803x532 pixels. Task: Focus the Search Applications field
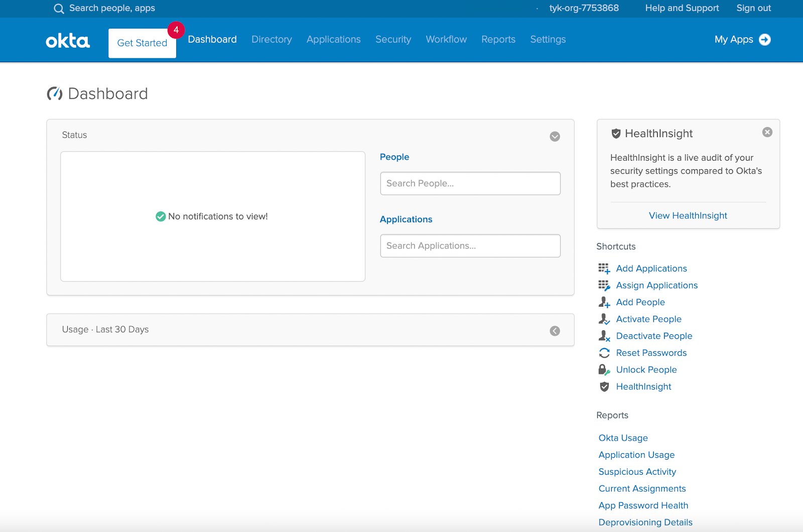click(x=470, y=246)
